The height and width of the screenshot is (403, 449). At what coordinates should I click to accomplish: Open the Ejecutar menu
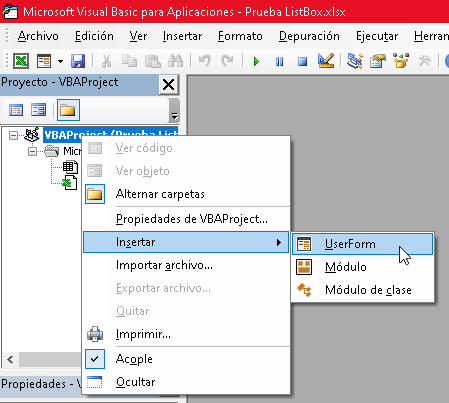(x=377, y=36)
